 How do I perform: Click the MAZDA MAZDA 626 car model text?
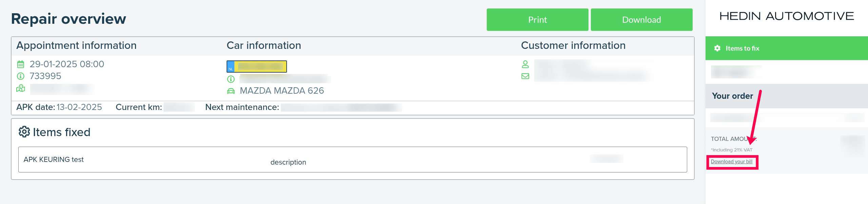pyautogui.click(x=282, y=91)
